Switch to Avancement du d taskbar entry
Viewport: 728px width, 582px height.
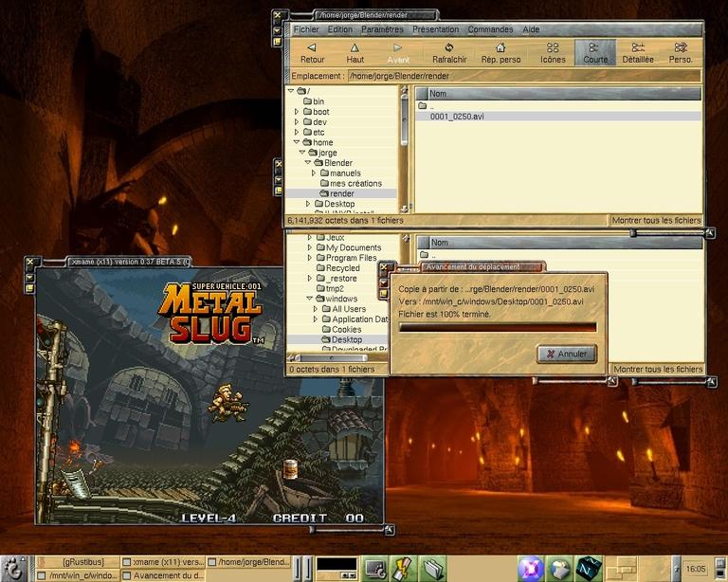tap(163, 575)
